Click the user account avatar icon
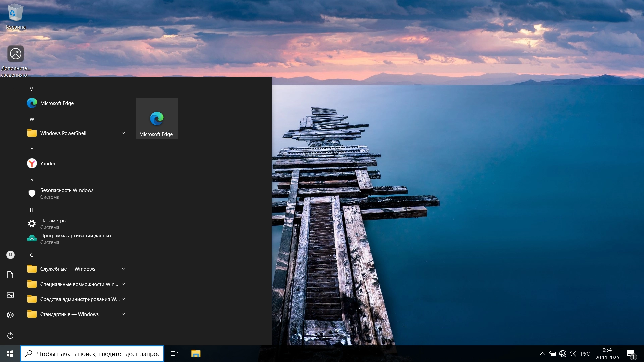 (10, 255)
